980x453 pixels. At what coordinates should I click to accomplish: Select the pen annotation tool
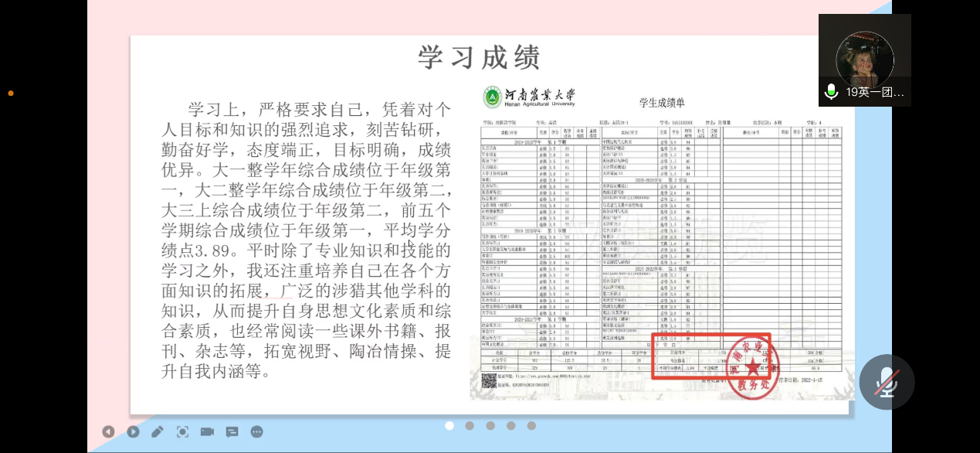point(158,431)
